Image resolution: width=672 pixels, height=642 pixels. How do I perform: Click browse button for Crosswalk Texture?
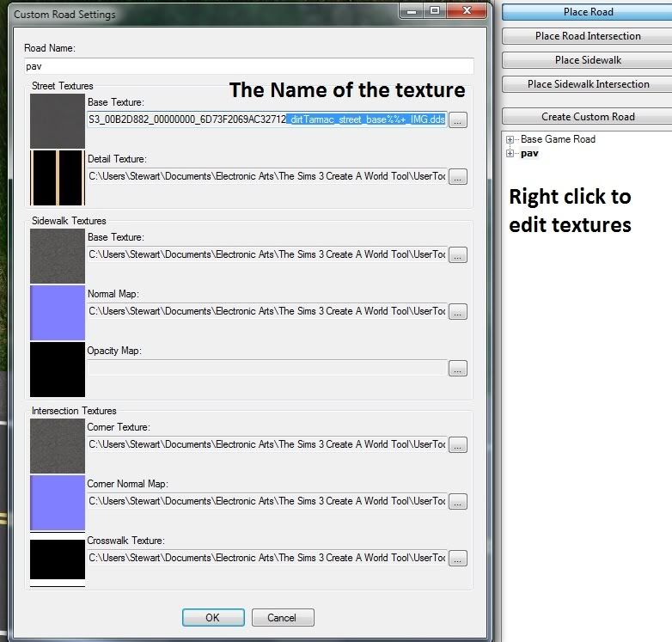click(x=458, y=559)
